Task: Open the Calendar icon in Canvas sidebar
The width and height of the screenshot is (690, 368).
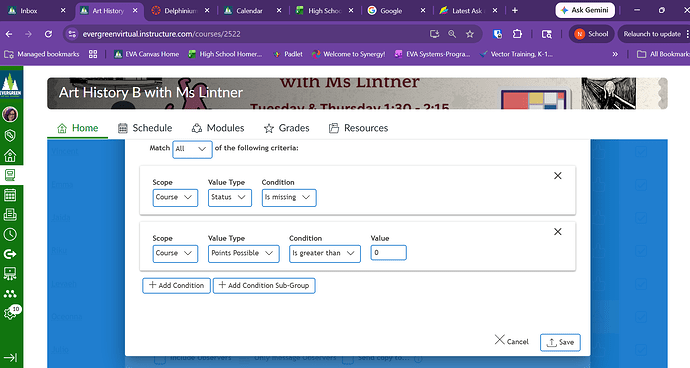Action: pos(10,195)
